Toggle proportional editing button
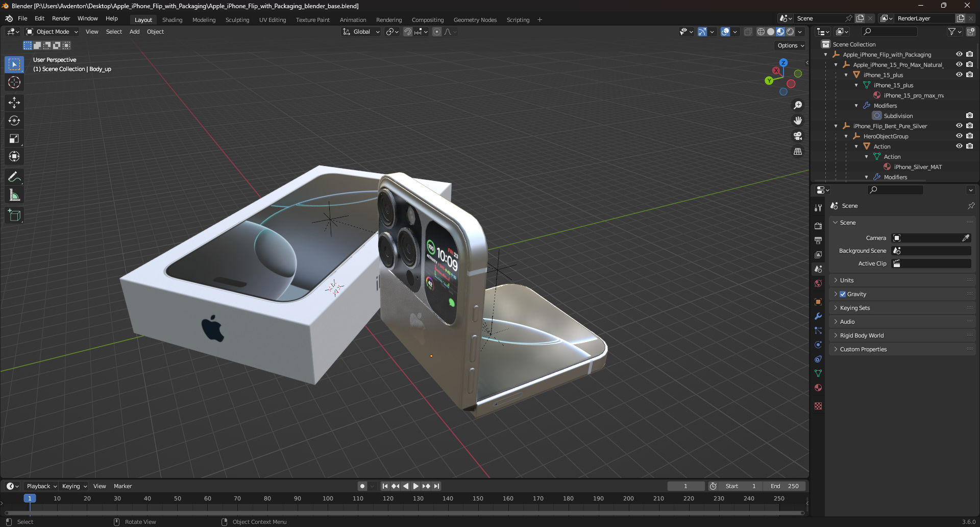Screen dimensions: 980x527 click(437, 32)
